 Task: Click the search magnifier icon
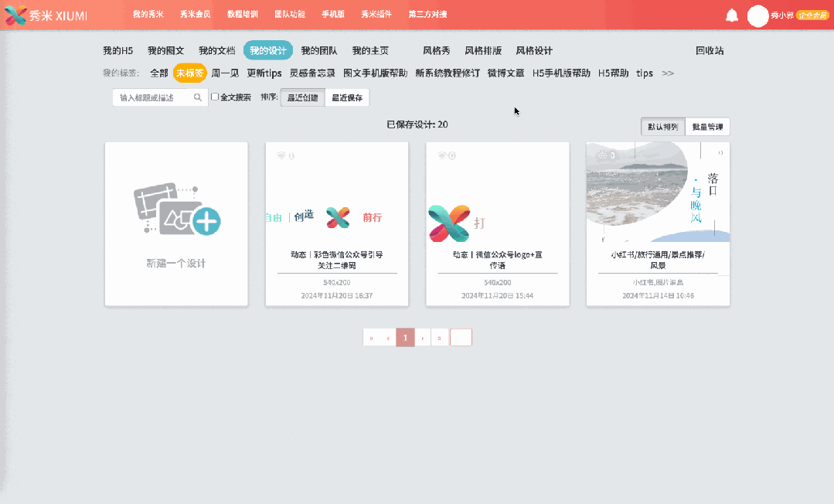[197, 97]
